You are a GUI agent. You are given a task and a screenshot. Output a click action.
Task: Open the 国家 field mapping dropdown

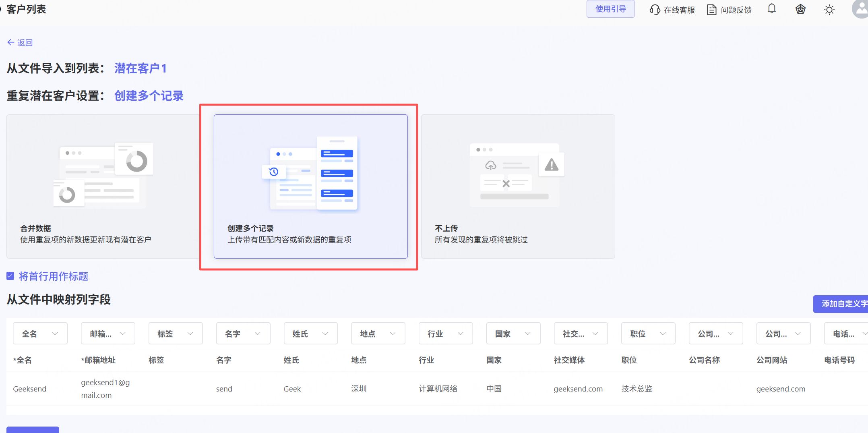[513, 334]
